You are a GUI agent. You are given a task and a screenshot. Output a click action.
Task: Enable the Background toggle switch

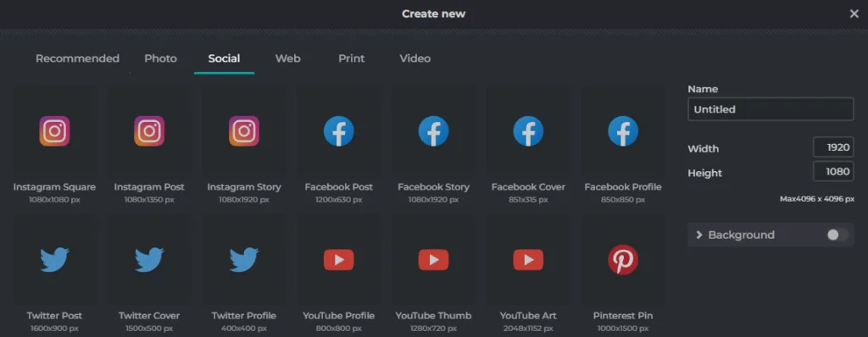point(837,235)
